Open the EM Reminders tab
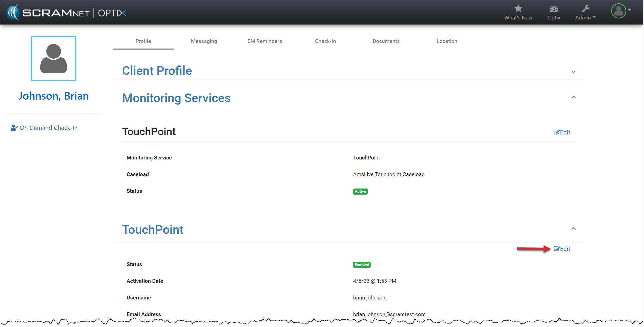644x327 pixels. pyautogui.click(x=264, y=41)
